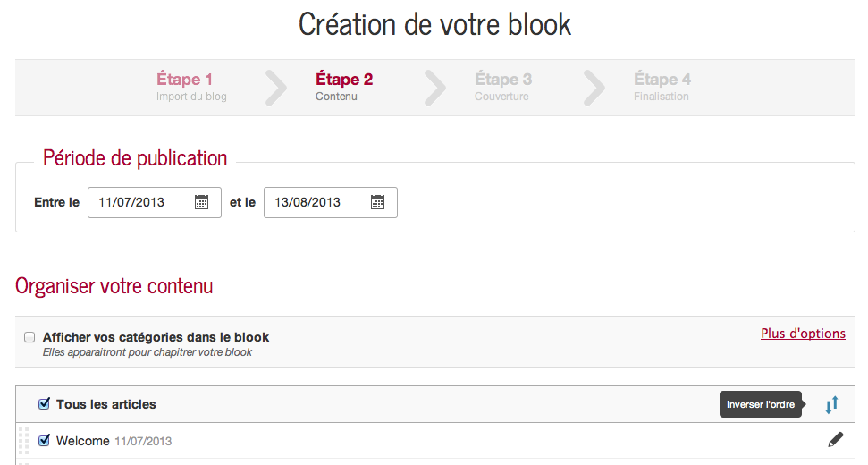Go to Étape 1 Import du blog
The width and height of the screenshot is (868, 465).
[190, 87]
